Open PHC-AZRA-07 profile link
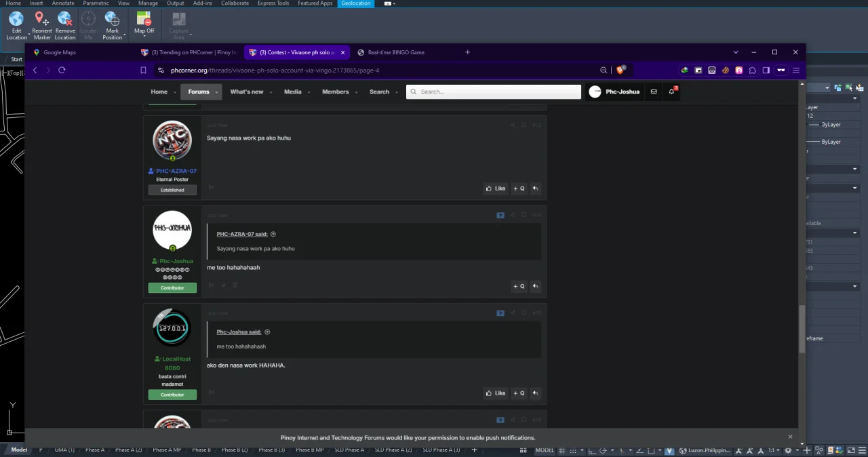Viewport: 868px width, 457px height. pos(176,171)
